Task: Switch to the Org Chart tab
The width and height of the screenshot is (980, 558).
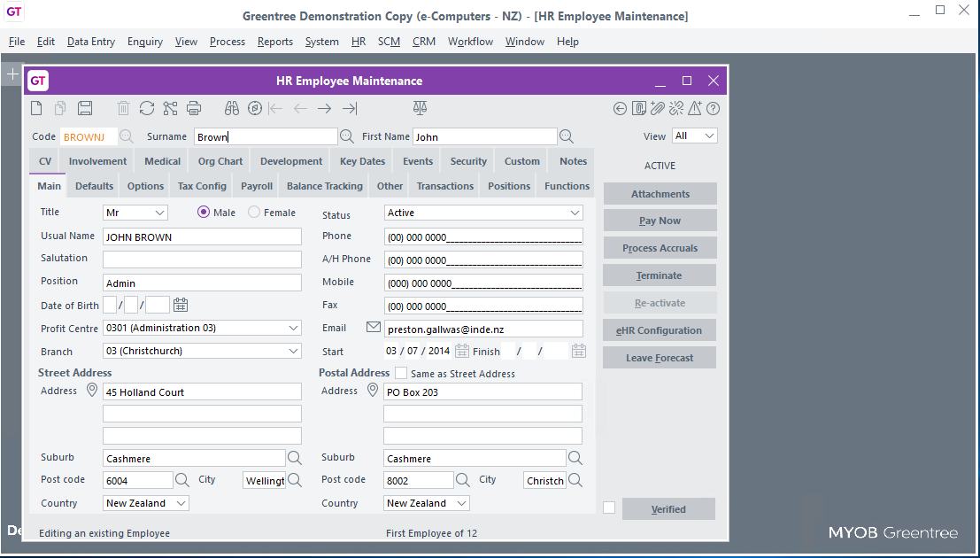Action: click(x=220, y=161)
